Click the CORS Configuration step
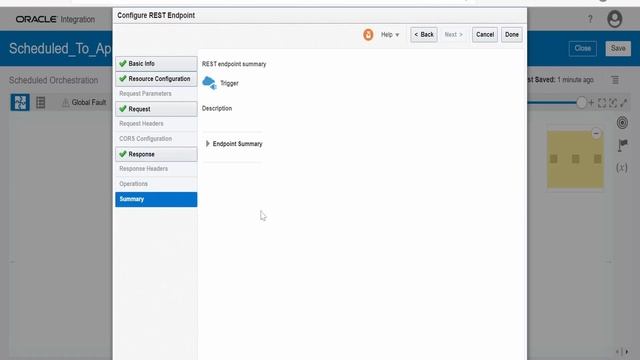 [x=156, y=139]
